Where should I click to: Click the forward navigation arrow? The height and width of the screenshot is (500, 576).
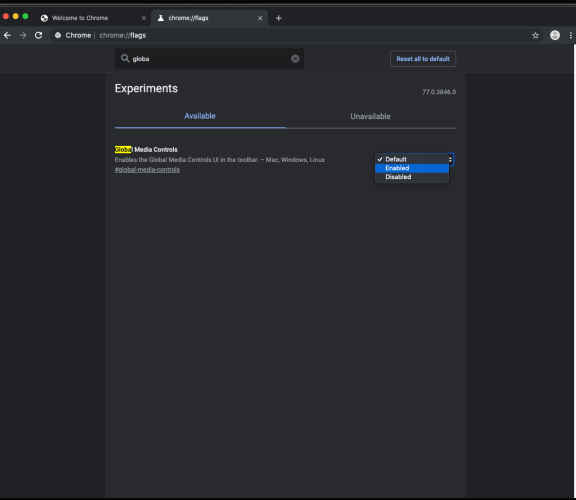click(x=23, y=35)
